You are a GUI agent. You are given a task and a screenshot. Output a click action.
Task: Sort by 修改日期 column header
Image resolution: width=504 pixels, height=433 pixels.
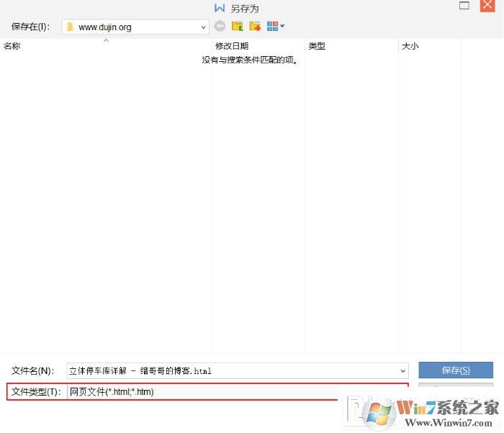(x=231, y=46)
